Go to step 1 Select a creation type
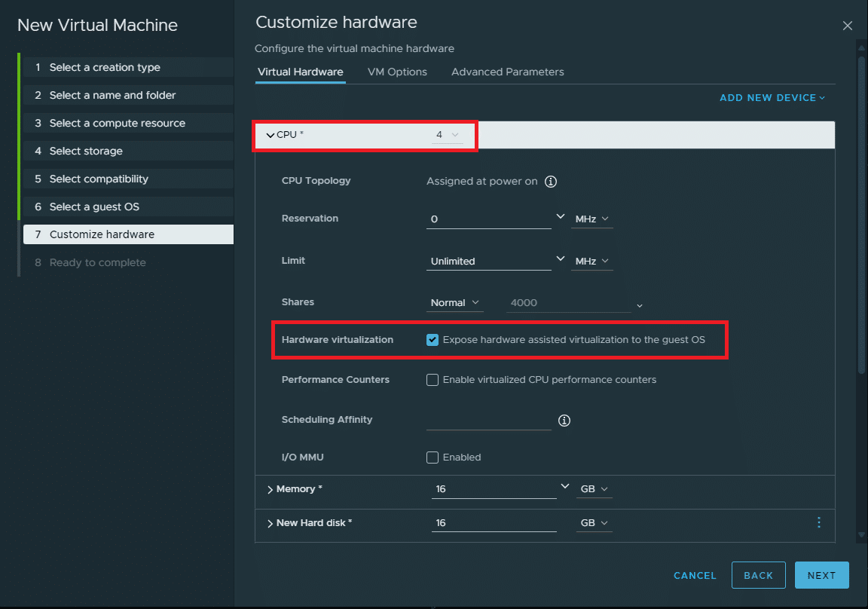This screenshot has height=609, width=868. (x=128, y=68)
